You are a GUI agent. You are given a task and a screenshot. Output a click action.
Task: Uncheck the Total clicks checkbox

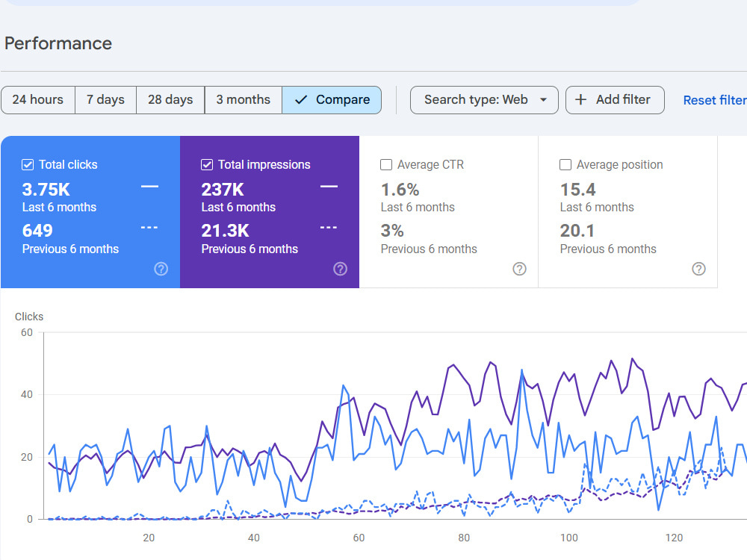(x=28, y=165)
